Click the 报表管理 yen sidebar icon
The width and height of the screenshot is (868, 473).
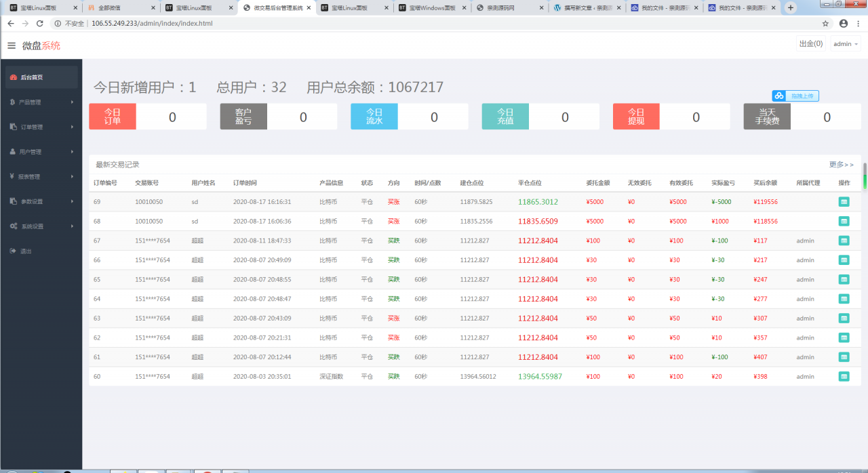(12, 177)
